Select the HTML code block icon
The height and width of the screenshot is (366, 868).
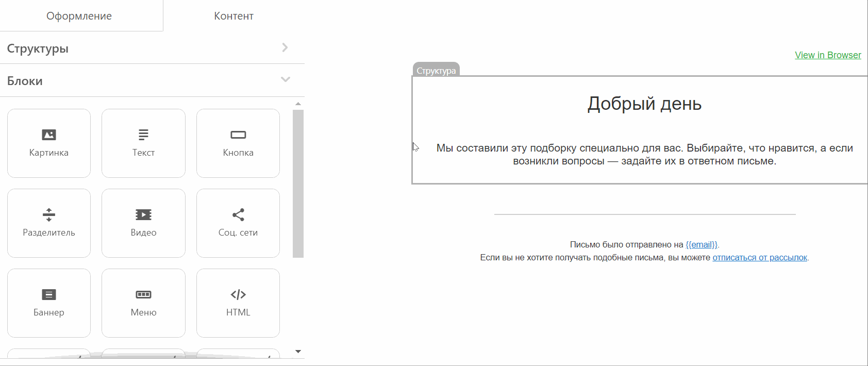click(x=238, y=295)
